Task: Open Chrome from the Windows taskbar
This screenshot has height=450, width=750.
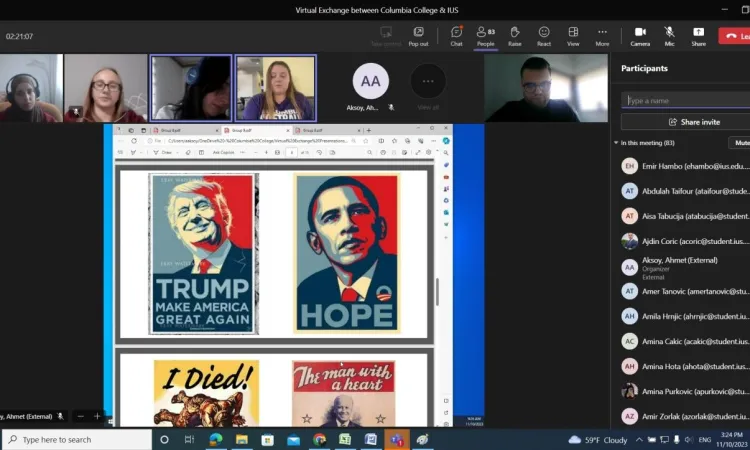Action: [319, 439]
